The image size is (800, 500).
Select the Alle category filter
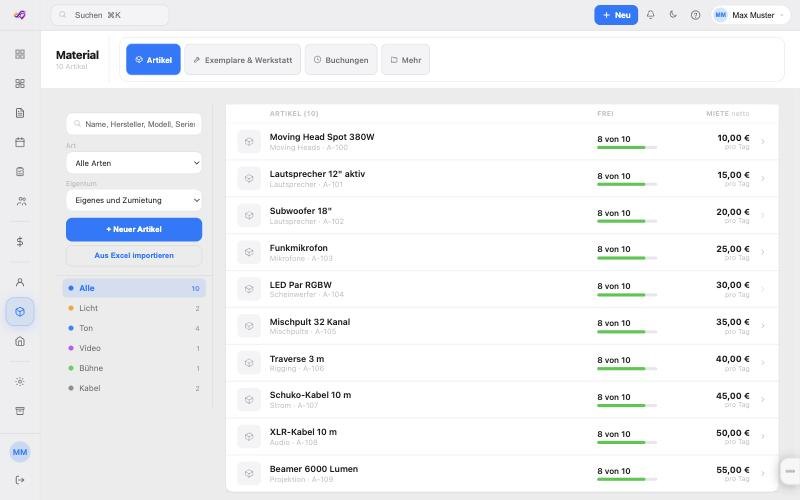(134, 288)
